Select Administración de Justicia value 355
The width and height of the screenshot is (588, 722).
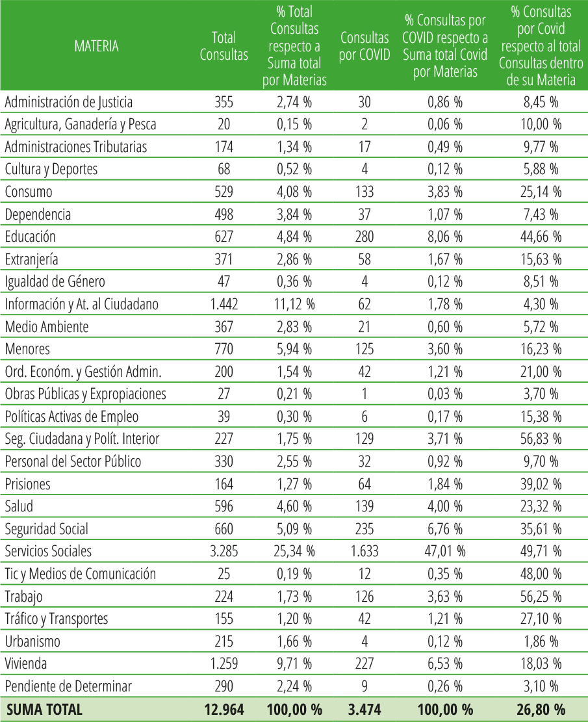(x=224, y=102)
